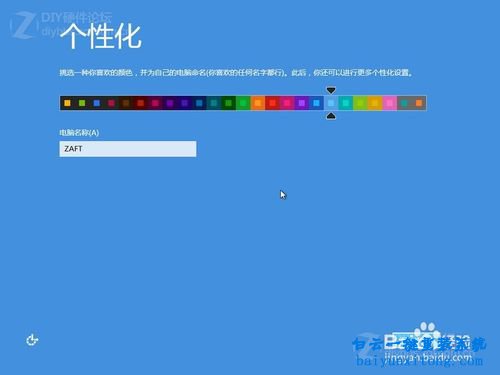Screen dimensions: 500x375
Task: Pick the dark gray swatch with yellow square
Action: (x=67, y=103)
